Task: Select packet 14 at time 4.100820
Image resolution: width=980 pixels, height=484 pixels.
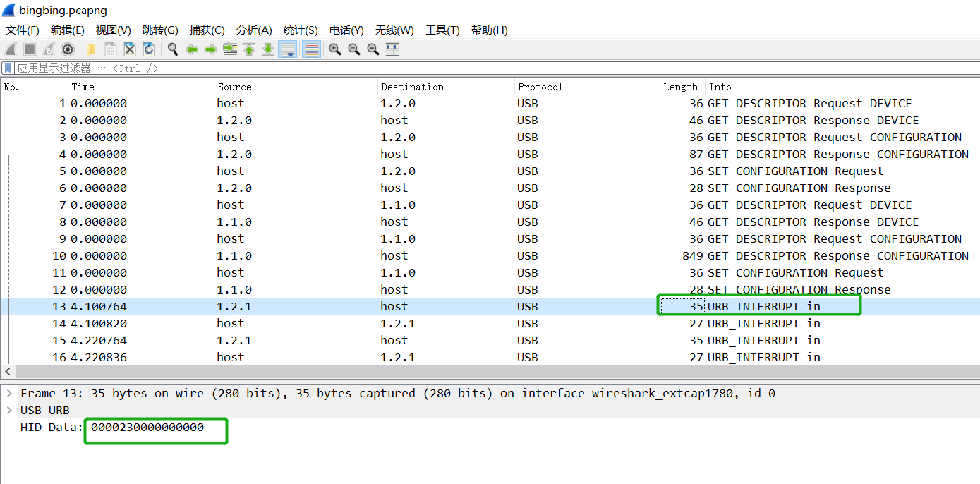Action: (x=490, y=323)
